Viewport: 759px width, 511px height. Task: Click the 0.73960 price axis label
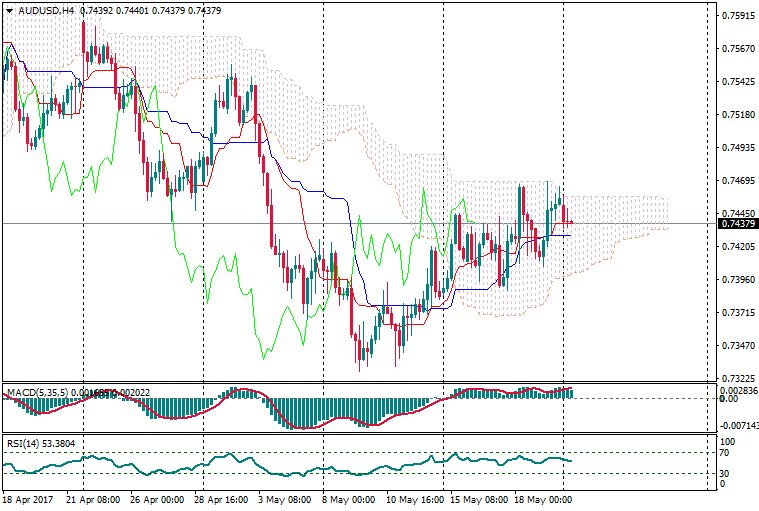point(737,280)
